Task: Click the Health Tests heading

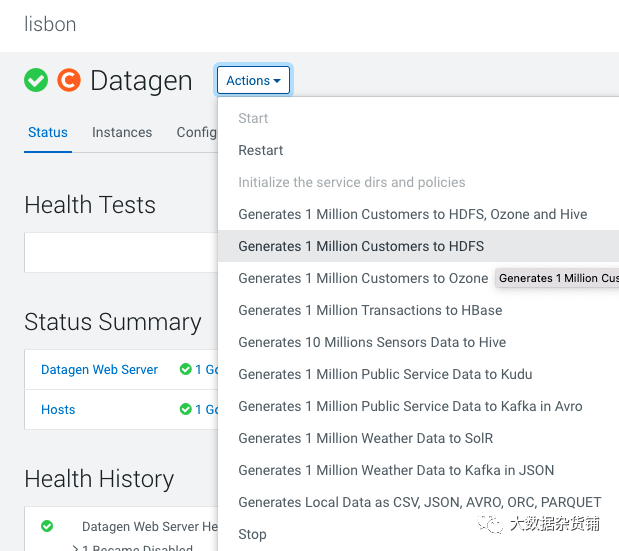Action: 90,205
